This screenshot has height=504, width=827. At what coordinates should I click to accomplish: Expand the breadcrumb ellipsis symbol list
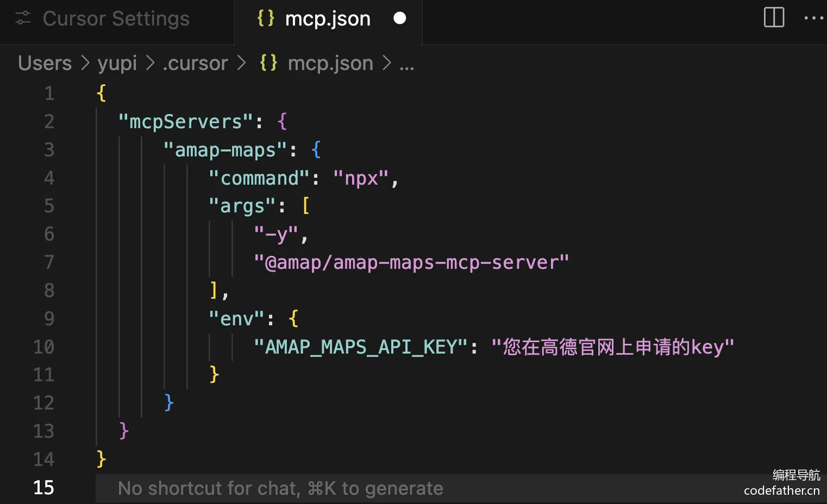click(x=406, y=64)
